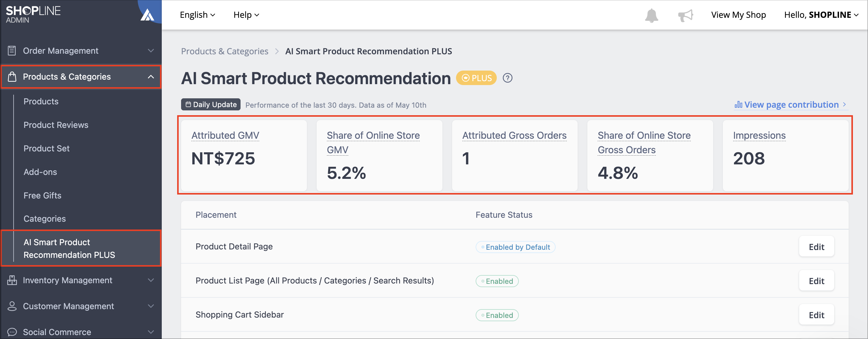Image resolution: width=868 pixels, height=339 pixels.
Task: Click View page contribution link
Action: 791,105
